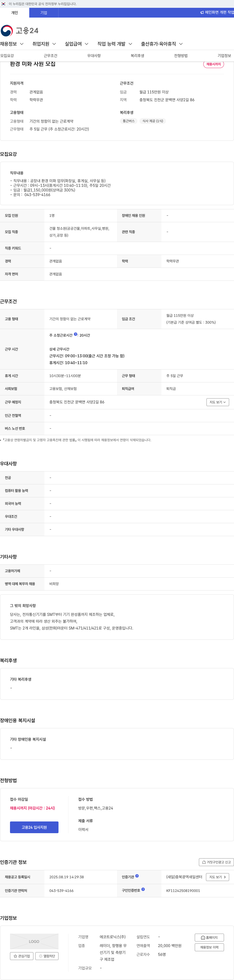Apply with the 고용24 입사지원 button
The width and height of the screenshot is (234, 980).
34,828
